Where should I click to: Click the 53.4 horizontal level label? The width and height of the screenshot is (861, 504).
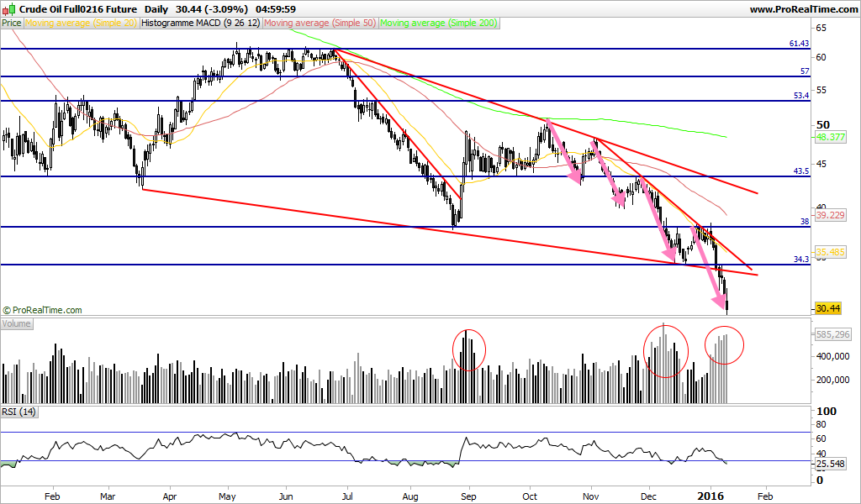coord(801,96)
